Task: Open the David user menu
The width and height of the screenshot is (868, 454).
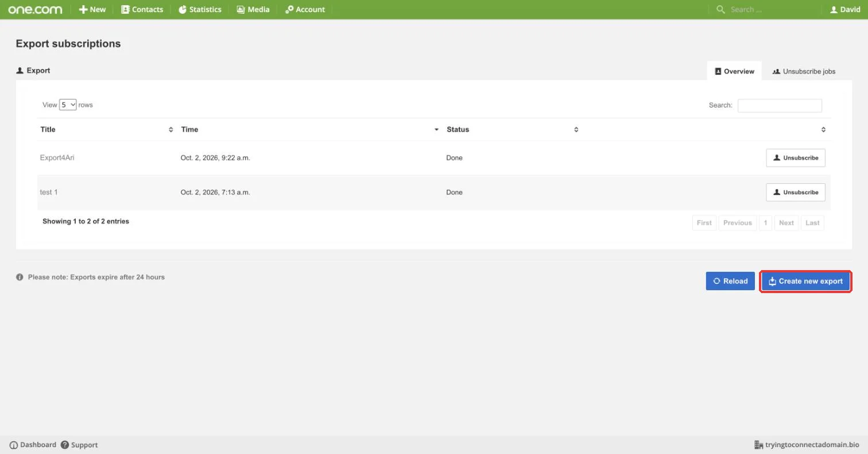Action: 845,9
